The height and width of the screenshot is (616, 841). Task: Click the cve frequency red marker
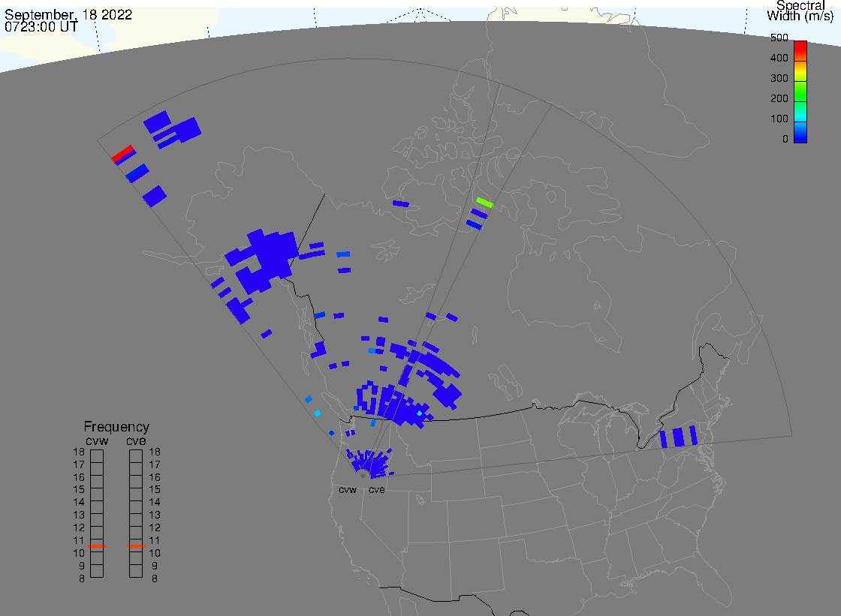point(136,546)
